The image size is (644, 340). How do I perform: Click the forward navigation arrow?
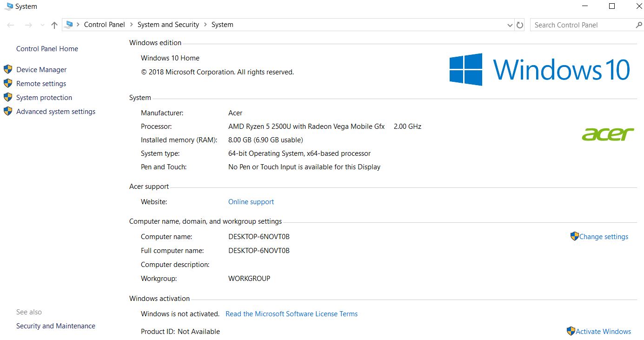[x=28, y=25]
